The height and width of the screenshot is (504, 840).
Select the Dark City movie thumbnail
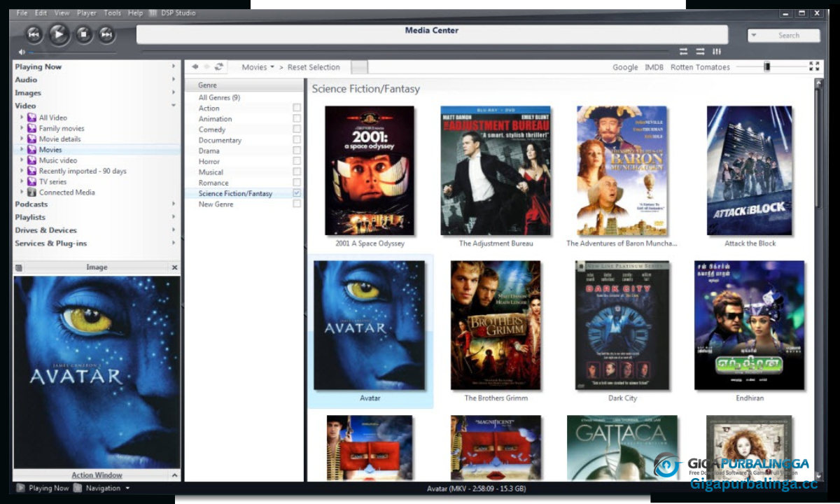pos(622,325)
